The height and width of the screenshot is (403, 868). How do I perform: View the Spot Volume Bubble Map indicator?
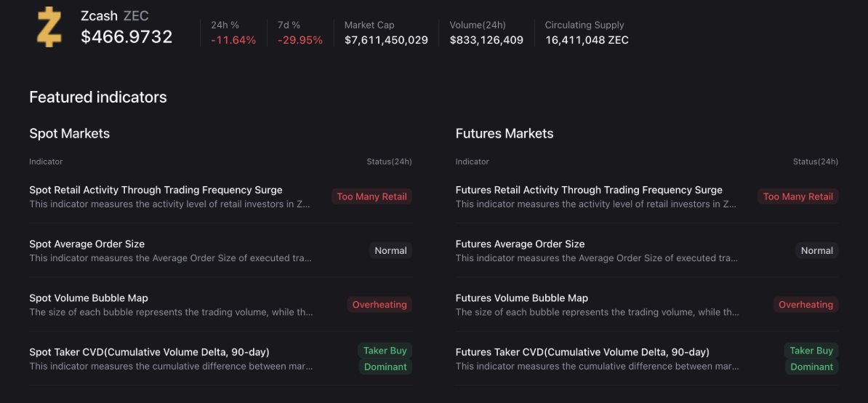pyautogui.click(x=89, y=298)
